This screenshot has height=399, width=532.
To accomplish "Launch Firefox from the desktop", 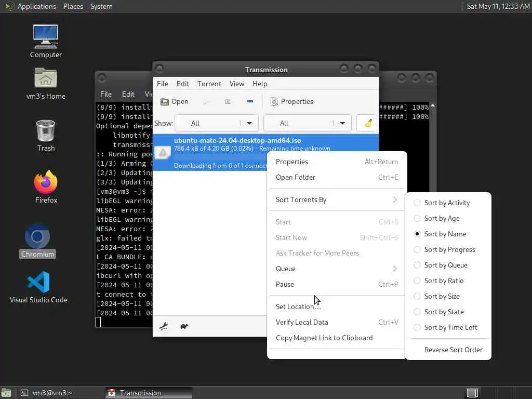I will pos(46,187).
